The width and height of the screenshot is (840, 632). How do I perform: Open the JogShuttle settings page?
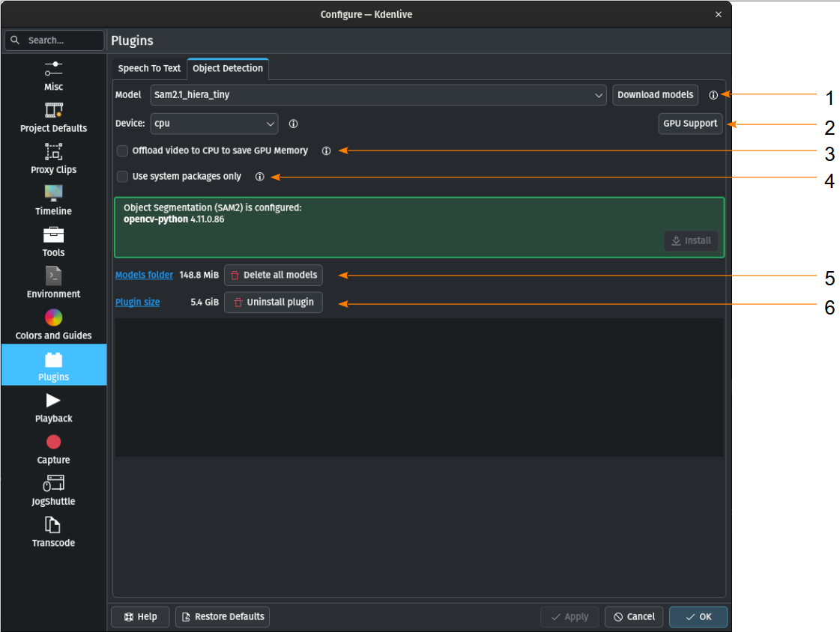coord(53,490)
